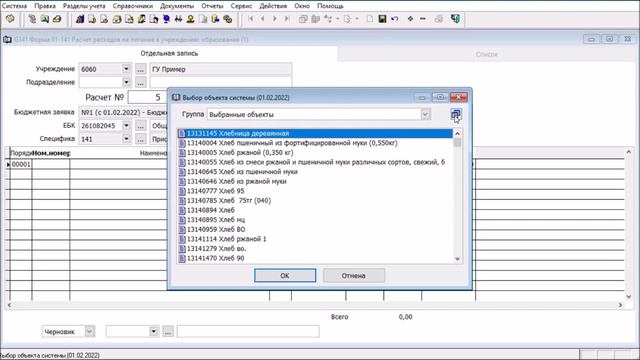
Task: Click the undo arrow icon in toolbar
Action: click(x=394, y=19)
